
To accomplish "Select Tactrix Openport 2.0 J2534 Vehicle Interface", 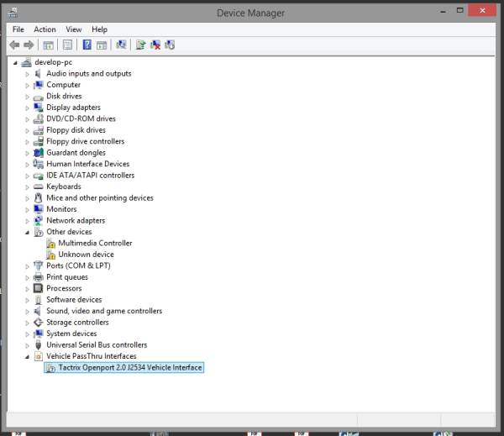I will pyautogui.click(x=130, y=367).
